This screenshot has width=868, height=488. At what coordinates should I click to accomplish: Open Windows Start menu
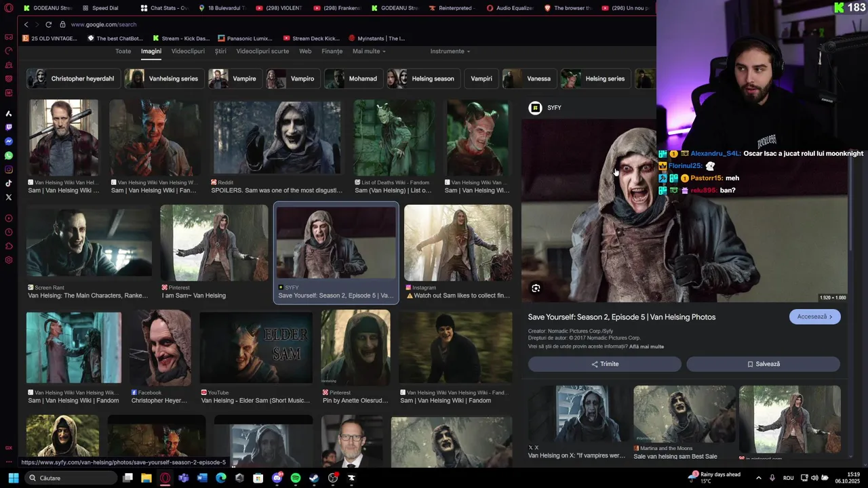(13, 478)
